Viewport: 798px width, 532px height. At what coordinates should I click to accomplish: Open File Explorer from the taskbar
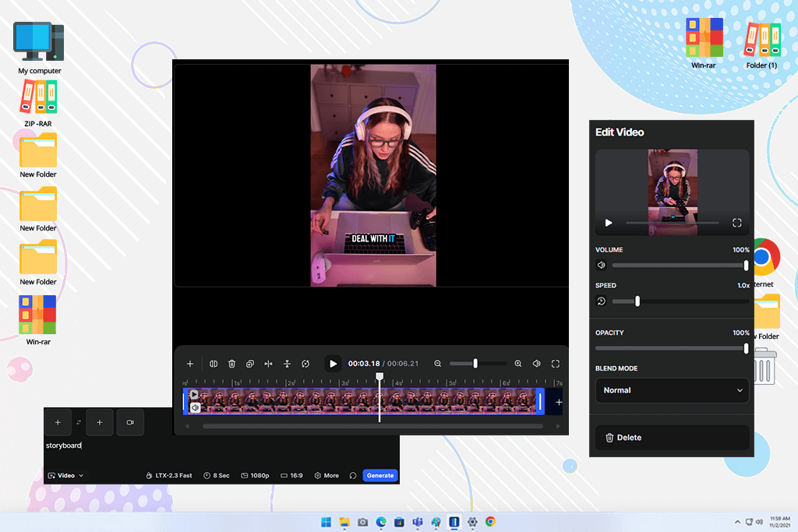pyautogui.click(x=344, y=522)
